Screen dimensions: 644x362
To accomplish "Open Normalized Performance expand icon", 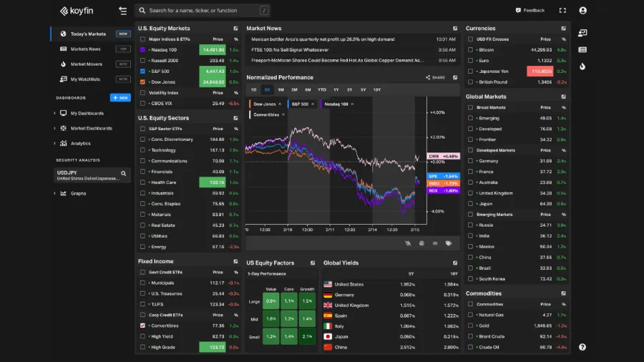I will click(455, 77).
